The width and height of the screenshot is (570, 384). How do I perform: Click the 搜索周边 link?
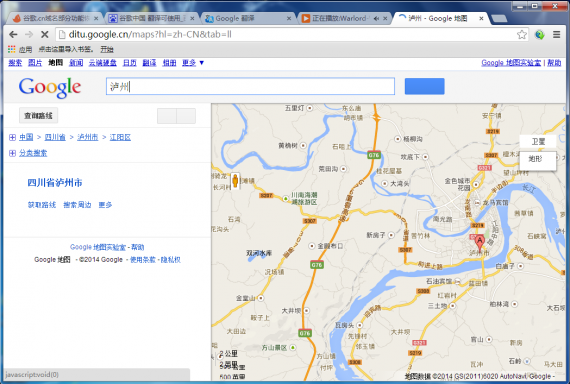77,205
